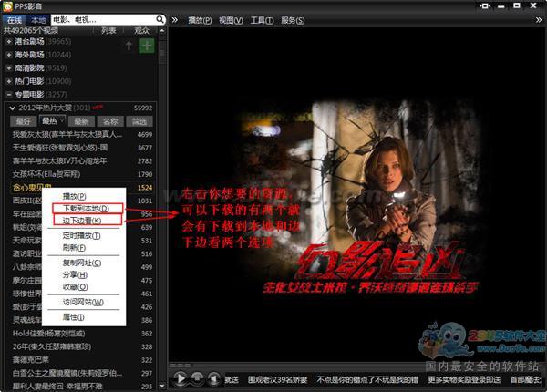Image resolution: width=547 pixels, height=392 pixels.
Task: Sort the list by 最新
Action: (81, 121)
